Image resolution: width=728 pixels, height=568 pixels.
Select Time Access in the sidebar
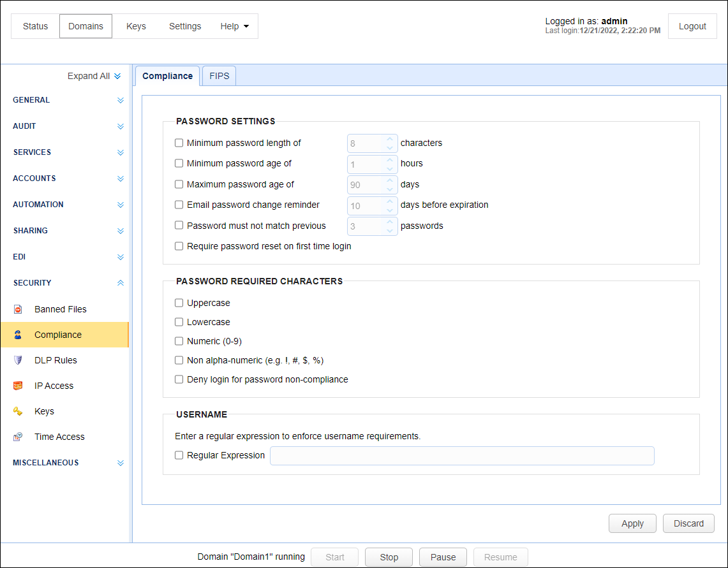click(64, 437)
